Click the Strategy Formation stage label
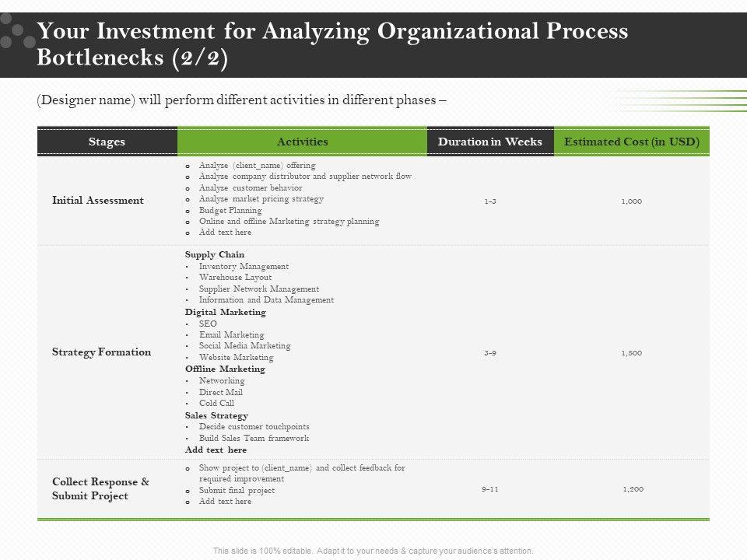Viewport: 747px width, 560px height. (x=102, y=352)
